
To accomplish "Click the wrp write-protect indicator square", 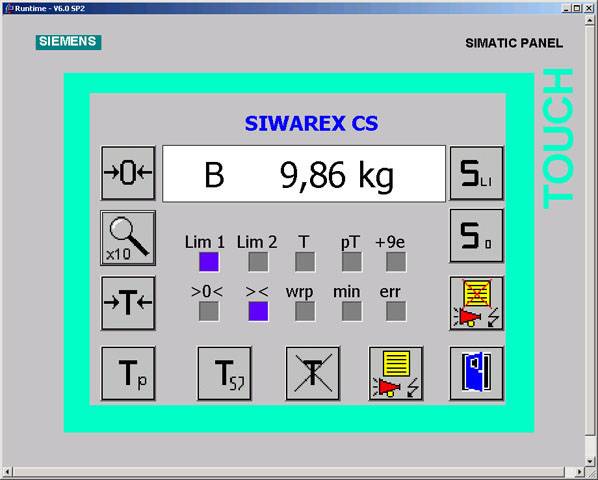I will point(305,311).
